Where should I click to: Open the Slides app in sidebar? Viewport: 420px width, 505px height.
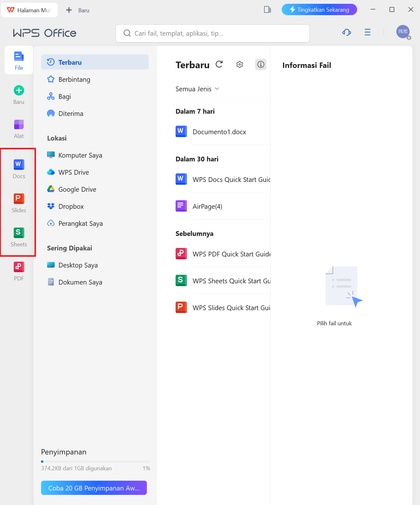19,203
